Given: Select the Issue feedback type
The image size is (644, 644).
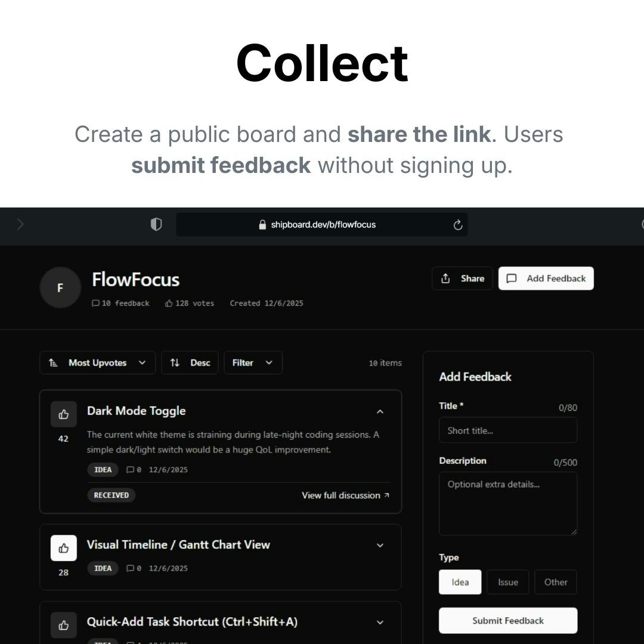Looking at the screenshot, I should (x=507, y=582).
